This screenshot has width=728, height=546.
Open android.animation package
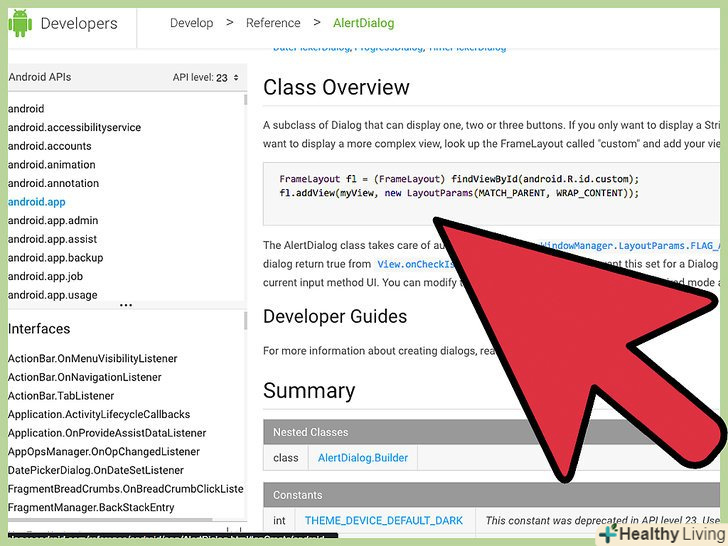coord(52,164)
